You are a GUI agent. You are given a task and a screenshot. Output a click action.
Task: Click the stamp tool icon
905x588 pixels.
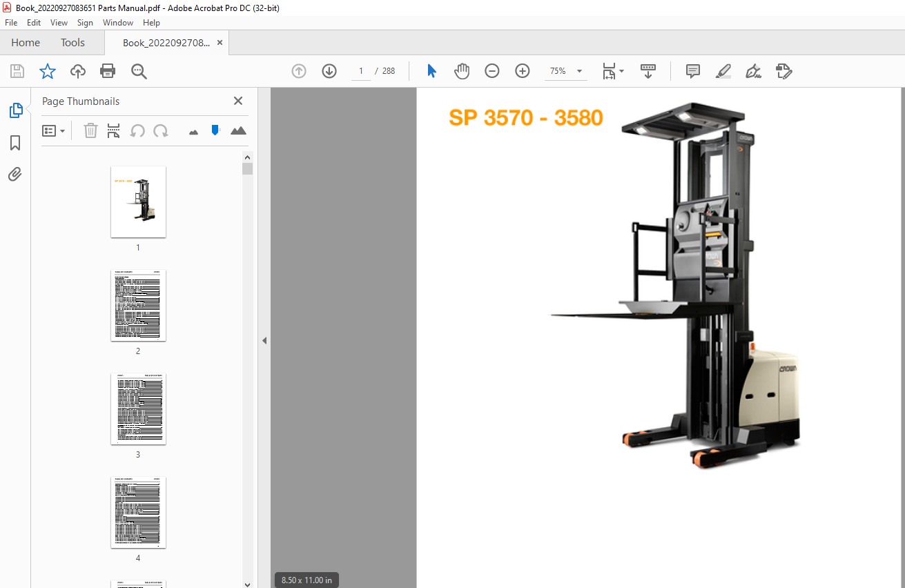784,71
